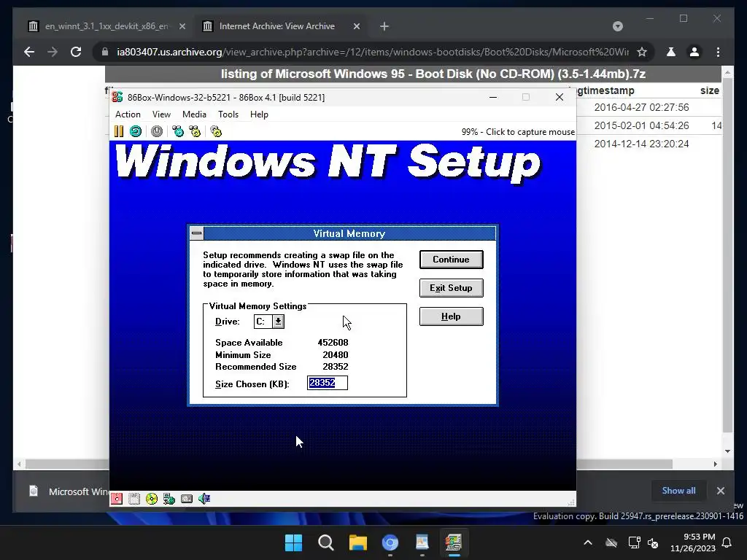Open Windows Start menu
The width and height of the screenshot is (747, 560).
pos(293,542)
